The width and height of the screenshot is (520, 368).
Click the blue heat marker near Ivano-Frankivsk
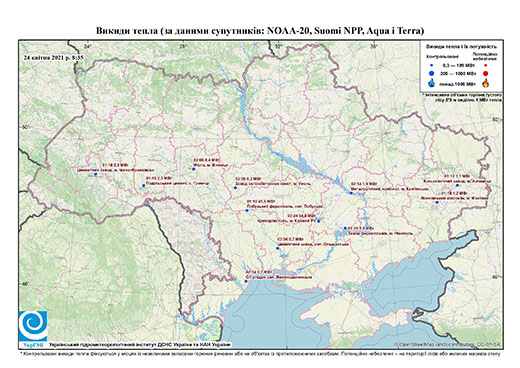(x=95, y=174)
